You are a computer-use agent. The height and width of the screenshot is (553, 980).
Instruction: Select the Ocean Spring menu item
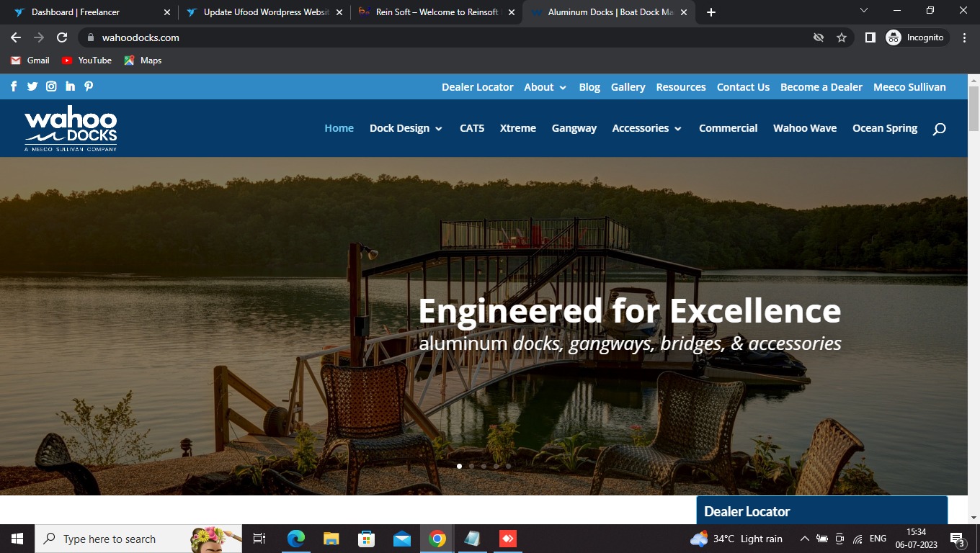point(885,128)
